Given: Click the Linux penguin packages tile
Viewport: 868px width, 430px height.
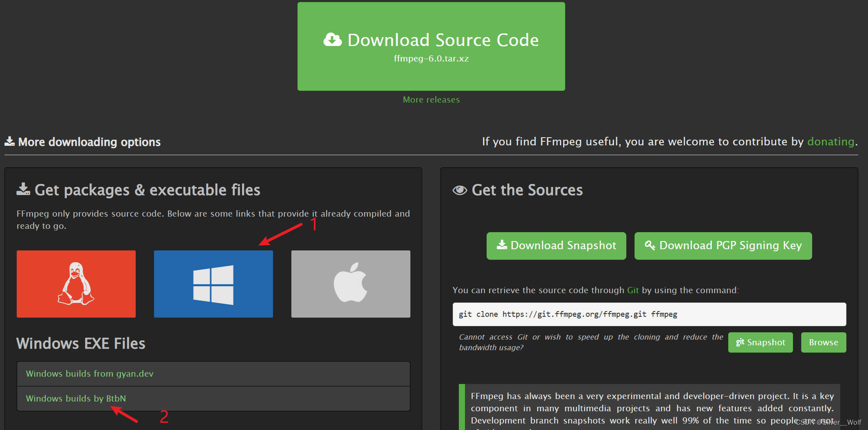Looking at the screenshot, I should pyautogui.click(x=76, y=284).
